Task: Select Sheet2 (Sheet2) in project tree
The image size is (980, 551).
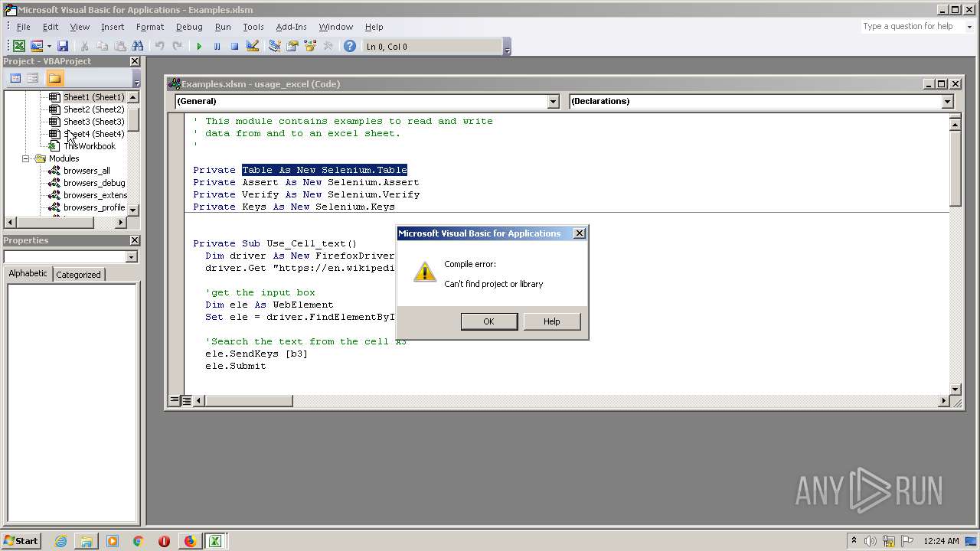Action: [93, 109]
